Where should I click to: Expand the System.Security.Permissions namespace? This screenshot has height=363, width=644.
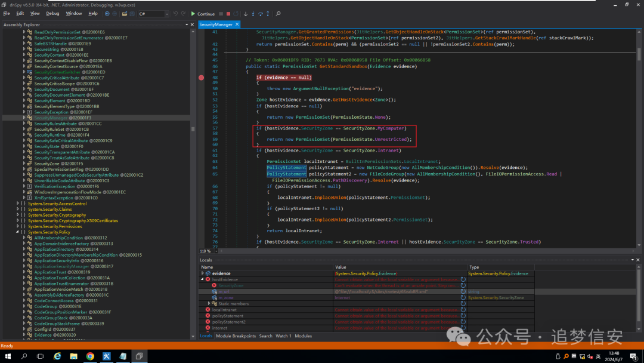[18, 226]
